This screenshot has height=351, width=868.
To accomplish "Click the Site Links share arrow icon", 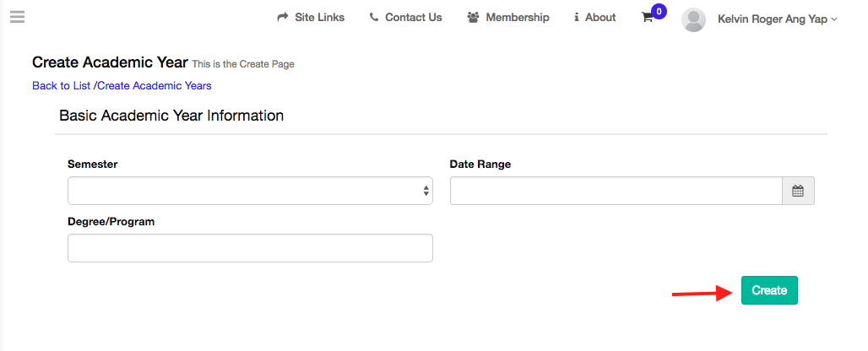I will 283,18.
